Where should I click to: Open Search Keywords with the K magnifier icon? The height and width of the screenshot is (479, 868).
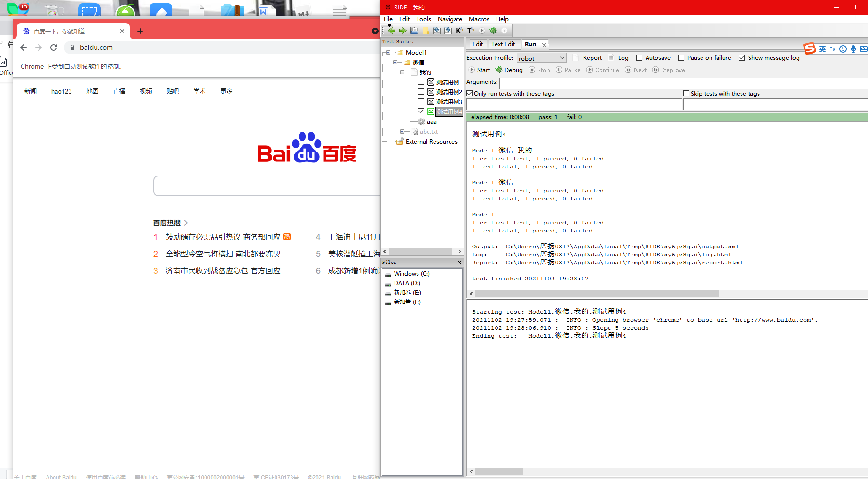pyautogui.click(x=459, y=30)
